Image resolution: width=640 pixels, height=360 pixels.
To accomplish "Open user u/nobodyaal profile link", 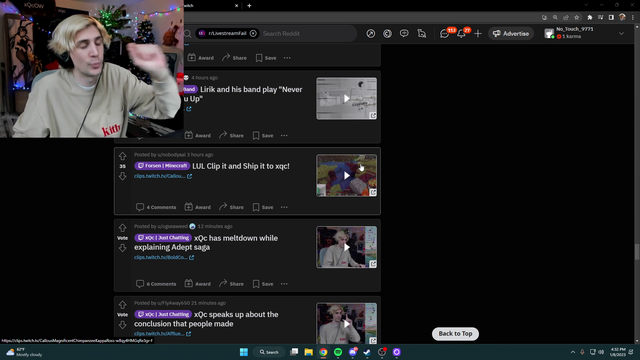I will [171, 155].
